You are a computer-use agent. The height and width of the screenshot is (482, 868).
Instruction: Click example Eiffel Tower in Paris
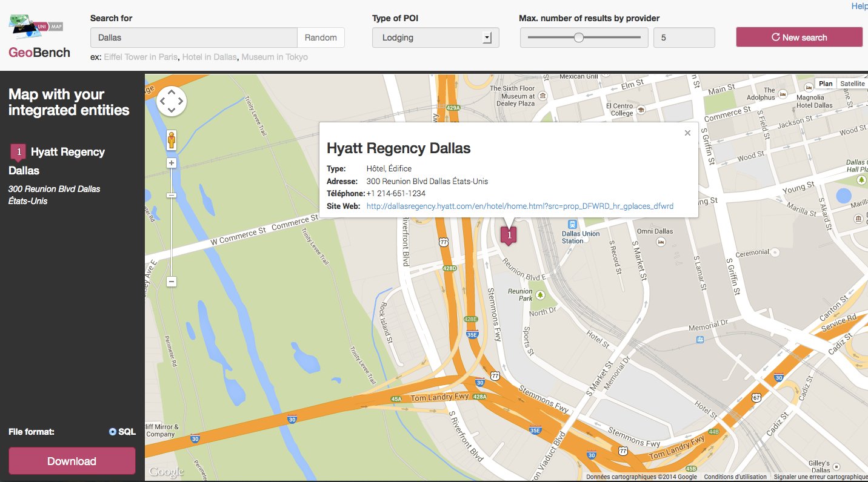coord(141,57)
